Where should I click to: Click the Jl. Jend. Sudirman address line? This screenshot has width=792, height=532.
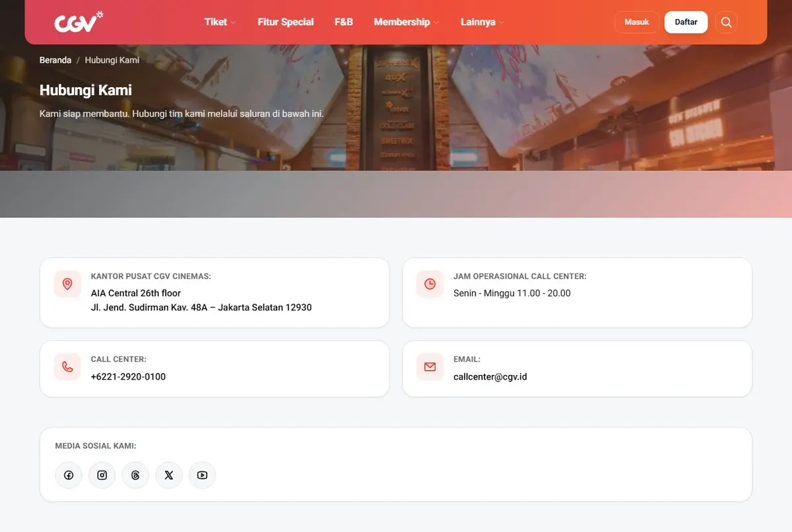(x=201, y=308)
